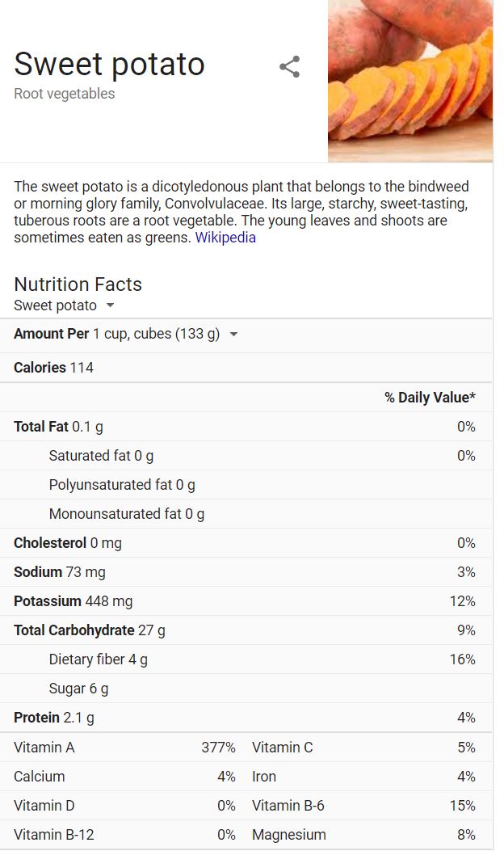Open the sliced sweet potato photo
The image size is (504, 851).
(x=410, y=81)
